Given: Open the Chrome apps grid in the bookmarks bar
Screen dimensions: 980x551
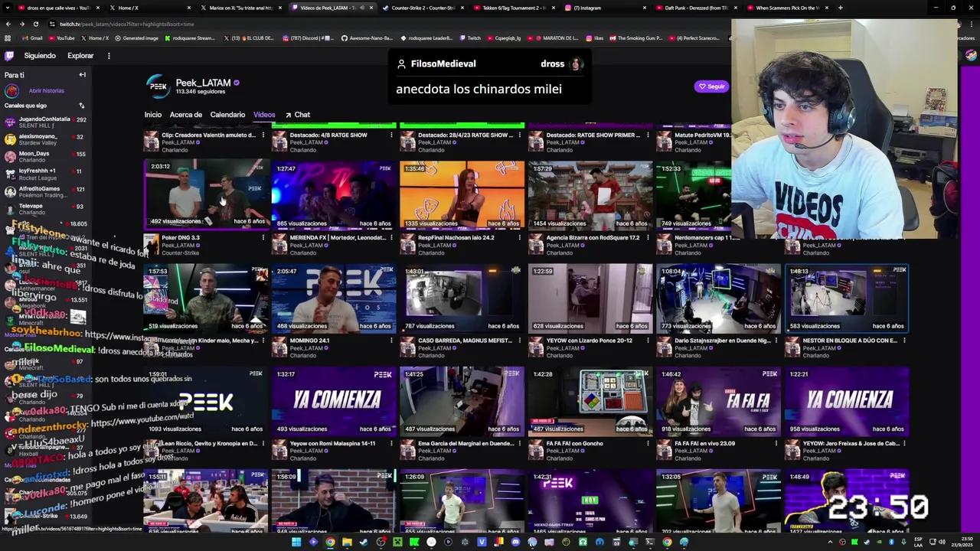Looking at the screenshot, I should [x=8, y=38].
